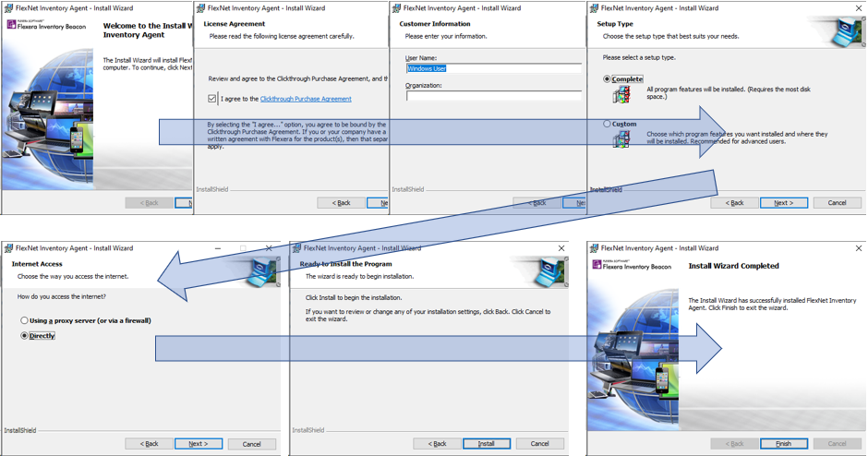The image size is (868, 456).
Task: Close the Install Wizard Completed dialog window
Action: pos(859,248)
